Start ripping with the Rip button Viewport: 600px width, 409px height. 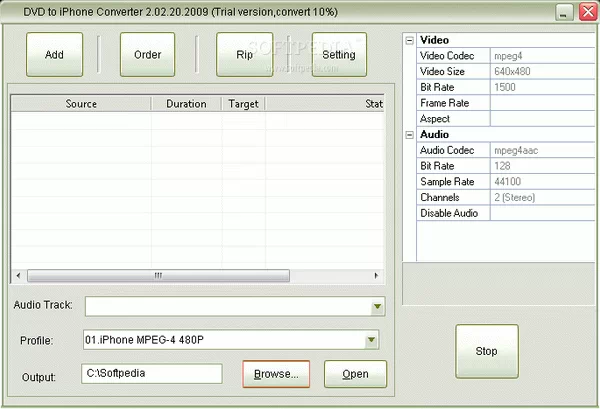(x=244, y=55)
